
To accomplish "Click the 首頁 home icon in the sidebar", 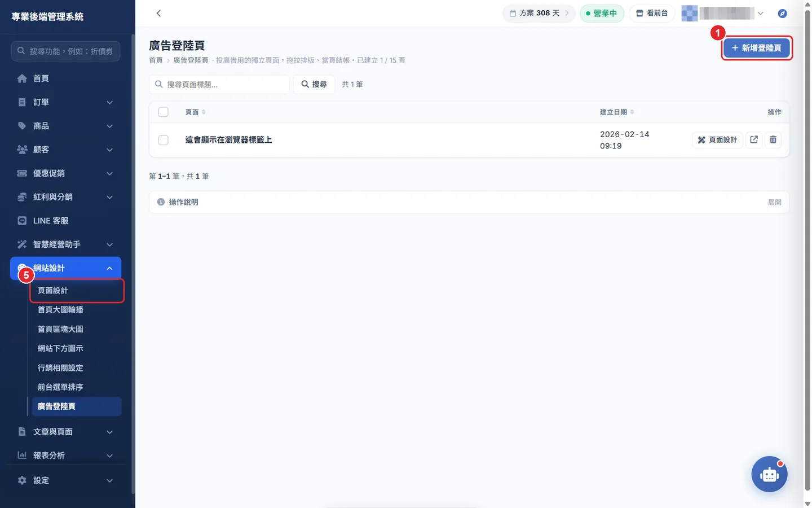I will point(22,78).
